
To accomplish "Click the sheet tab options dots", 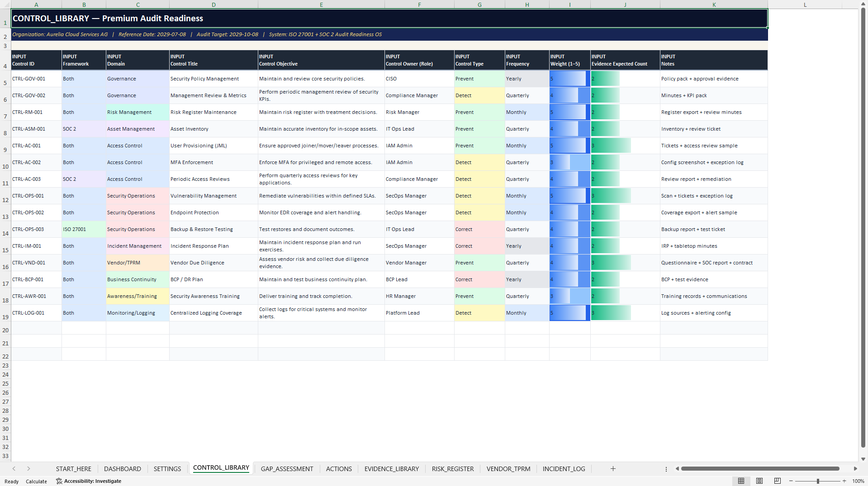I will (666, 469).
